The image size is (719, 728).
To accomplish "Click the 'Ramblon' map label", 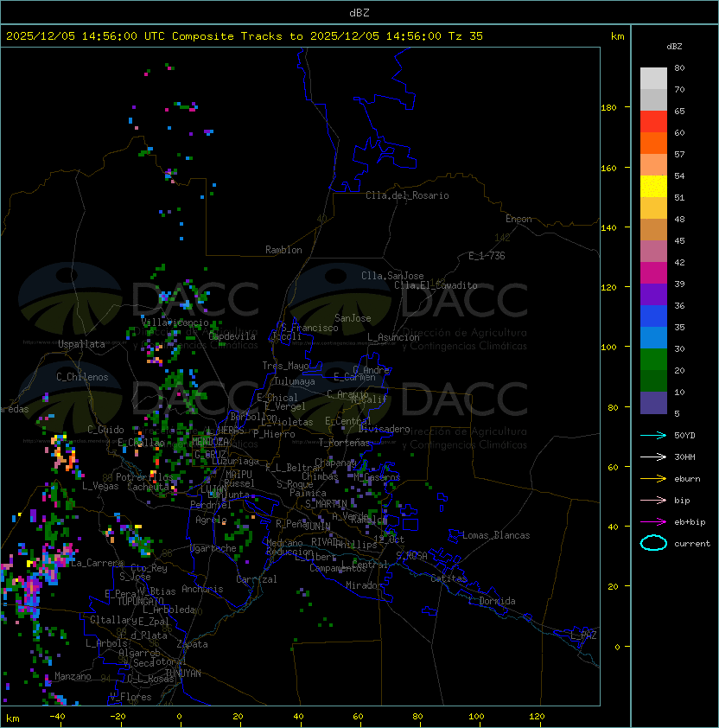I will [x=283, y=250].
